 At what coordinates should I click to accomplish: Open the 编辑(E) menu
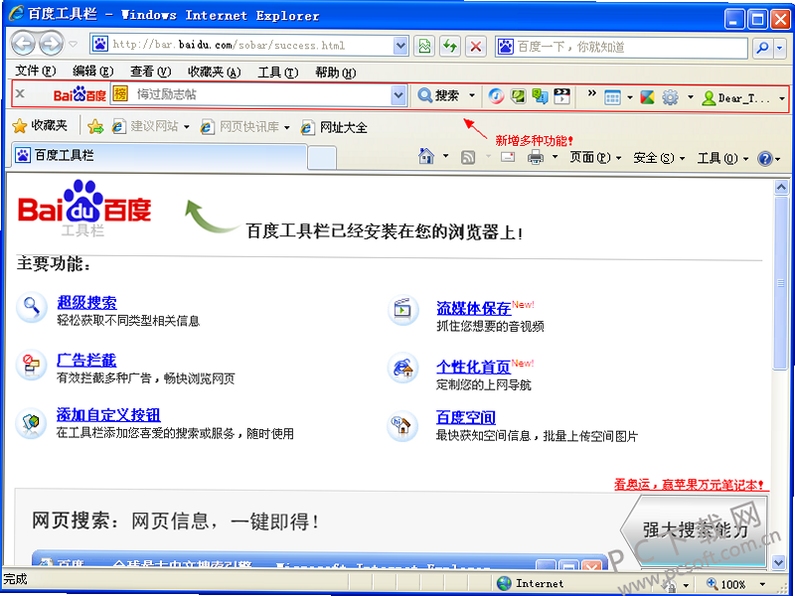pos(93,71)
